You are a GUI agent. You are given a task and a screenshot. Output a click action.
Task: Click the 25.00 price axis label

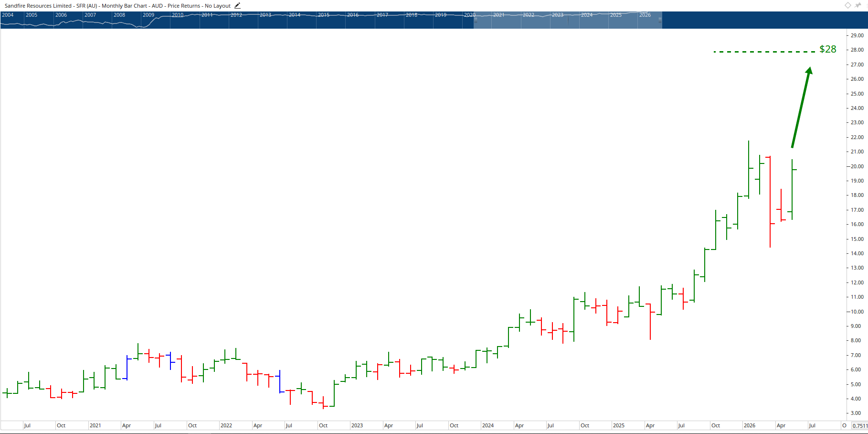[x=857, y=94]
